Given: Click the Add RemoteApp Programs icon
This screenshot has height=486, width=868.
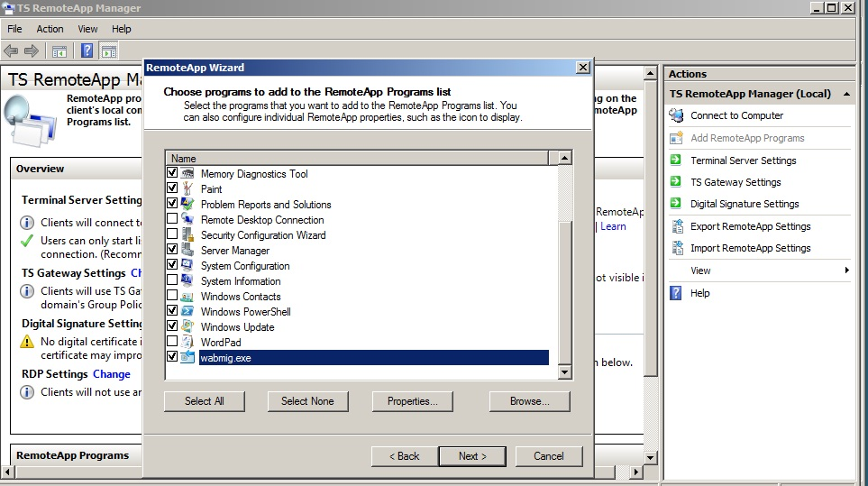Looking at the screenshot, I should pos(676,138).
